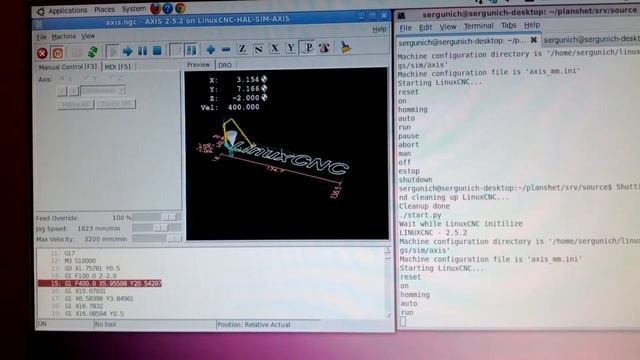640x360 pixels.
Task: Click the Touch Off button
Action: (116, 104)
